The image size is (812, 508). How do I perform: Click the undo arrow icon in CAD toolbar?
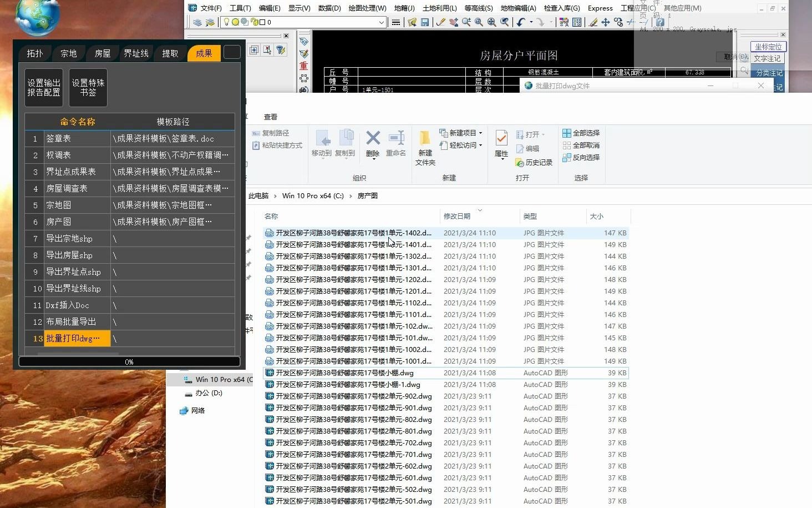pyautogui.click(x=520, y=22)
